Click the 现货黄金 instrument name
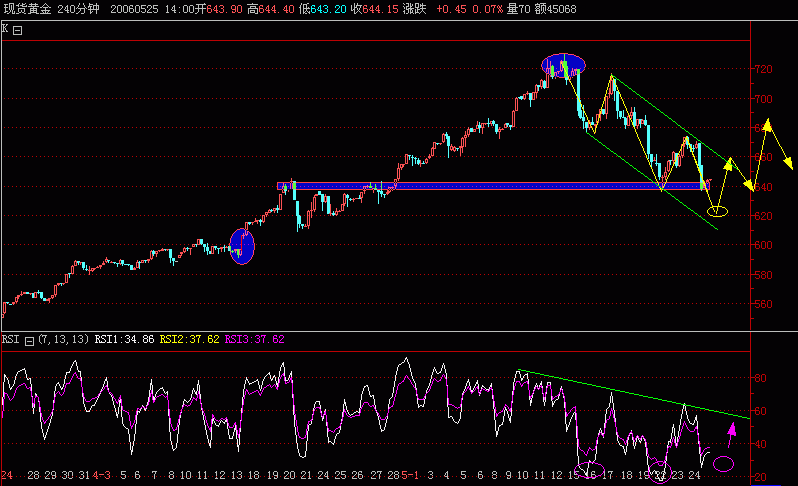The image size is (798, 486). pyautogui.click(x=27, y=9)
